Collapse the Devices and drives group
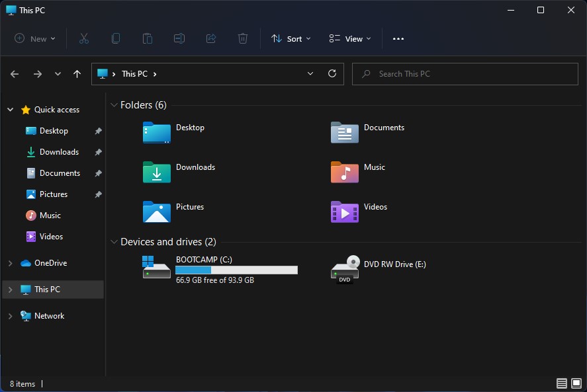587x392 pixels. [114, 242]
